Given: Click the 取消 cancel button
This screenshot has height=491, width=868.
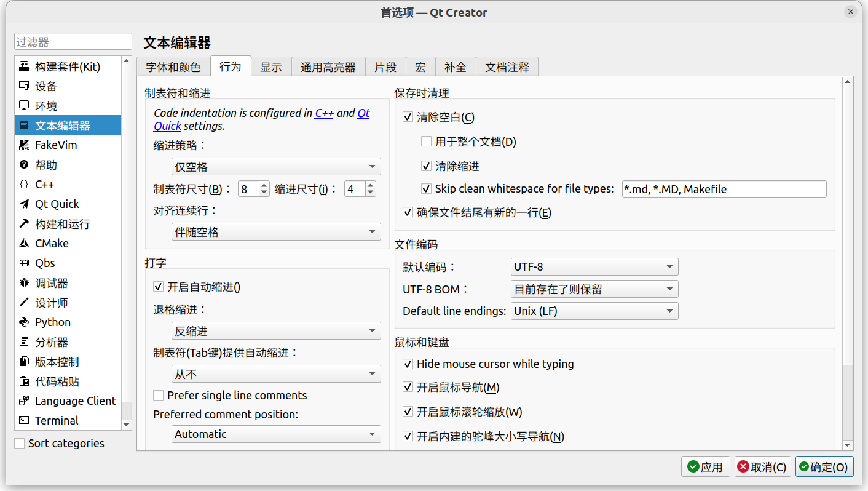Looking at the screenshot, I should (762, 467).
